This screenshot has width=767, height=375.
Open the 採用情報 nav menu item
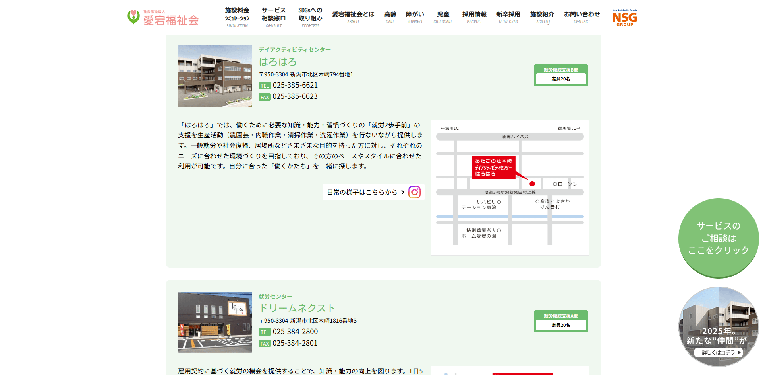[x=474, y=16]
